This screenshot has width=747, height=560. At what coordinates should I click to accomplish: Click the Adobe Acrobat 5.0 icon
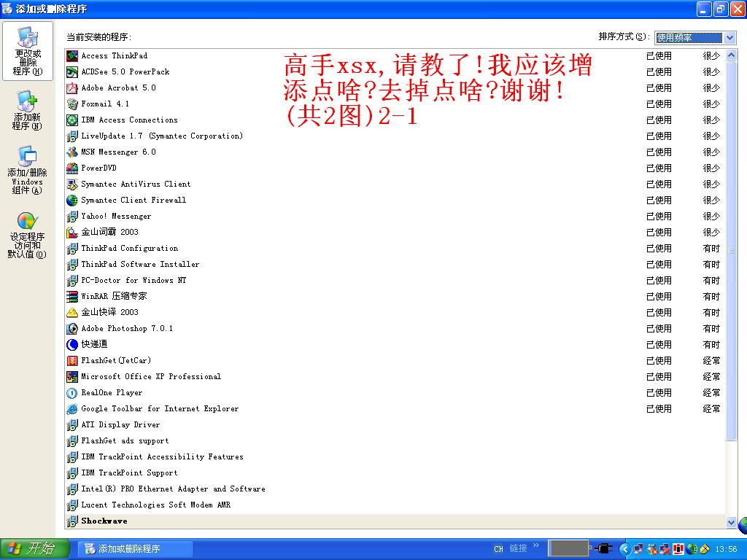[72, 88]
